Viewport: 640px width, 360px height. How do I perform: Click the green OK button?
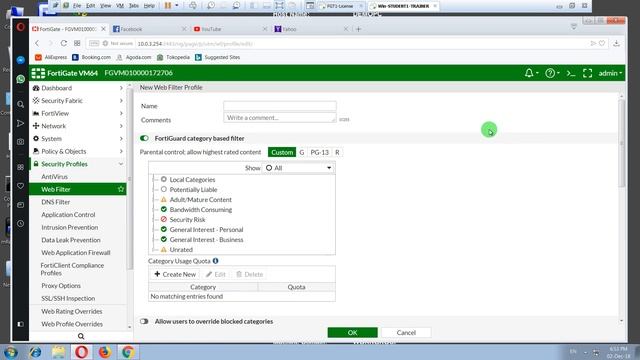pyautogui.click(x=352, y=332)
